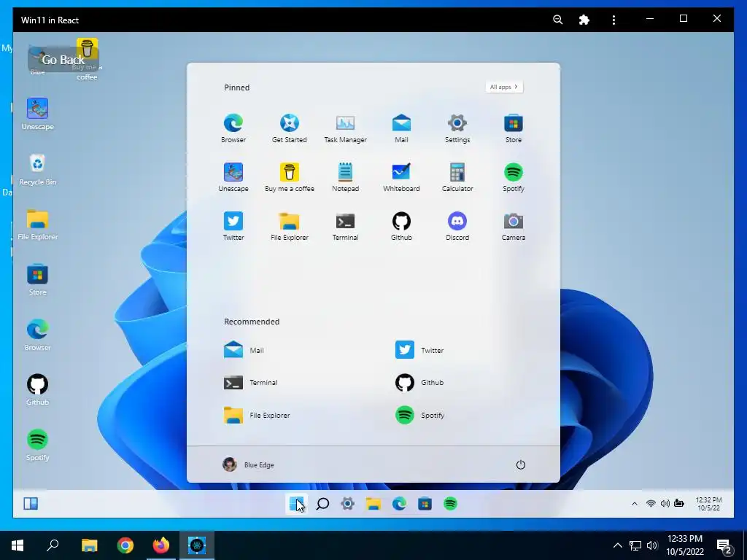The height and width of the screenshot is (560, 747).
Task: Open Spotify on Win11 taskbar
Action: point(450,503)
